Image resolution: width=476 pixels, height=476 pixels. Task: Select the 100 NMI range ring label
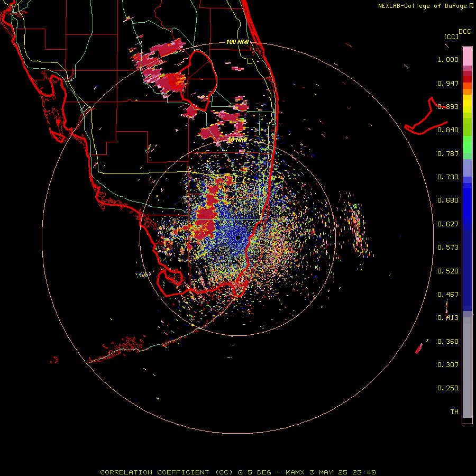pyautogui.click(x=237, y=42)
